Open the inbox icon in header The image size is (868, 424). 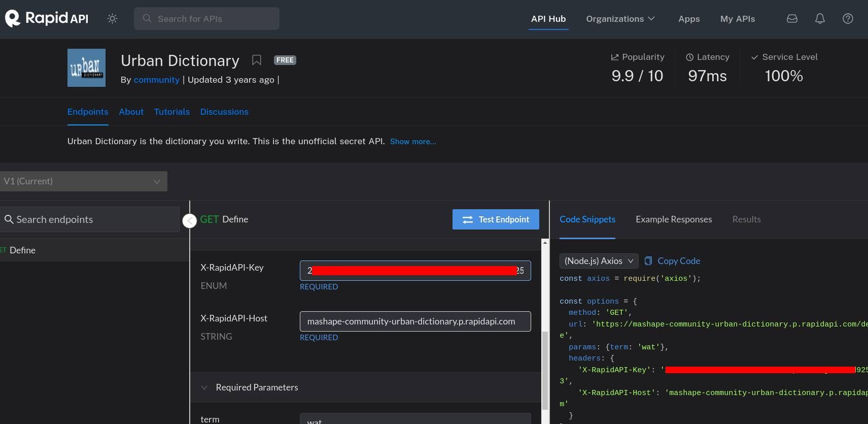coord(792,19)
